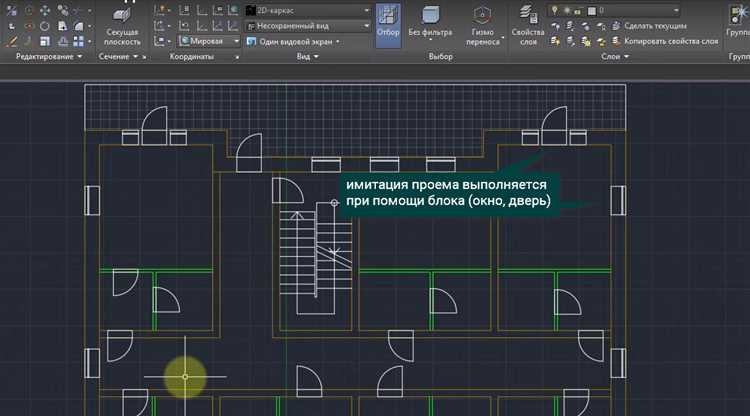
Task: Select the Без фильтра cube icon
Action: [433, 17]
